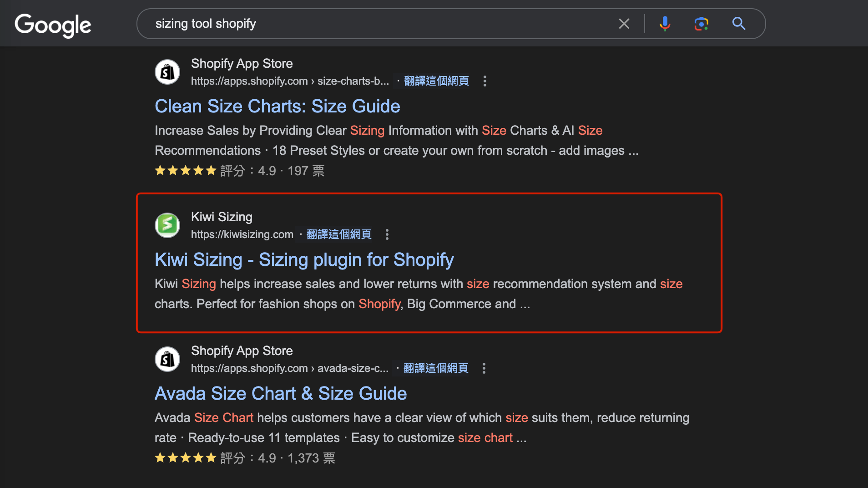Open more options for Avada Size Chart result
The image size is (868, 488).
click(x=484, y=368)
